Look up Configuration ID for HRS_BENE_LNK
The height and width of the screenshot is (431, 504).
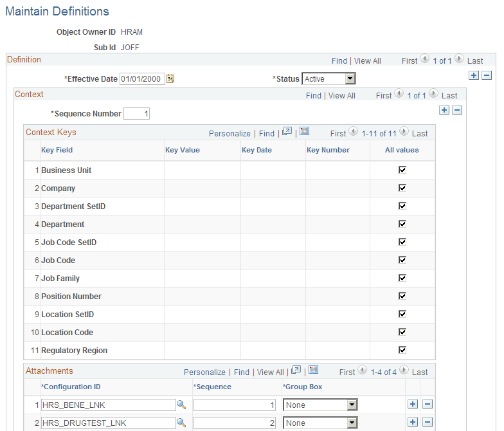click(x=181, y=405)
